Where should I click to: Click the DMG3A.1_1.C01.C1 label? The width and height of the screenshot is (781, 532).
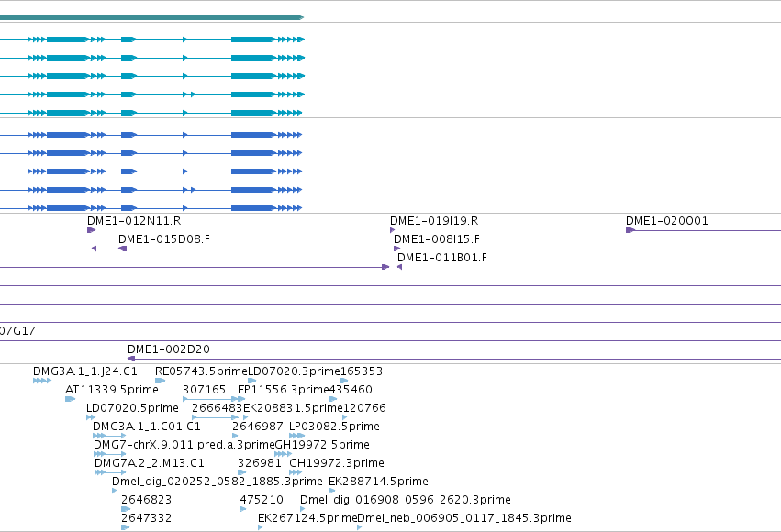coord(147,427)
